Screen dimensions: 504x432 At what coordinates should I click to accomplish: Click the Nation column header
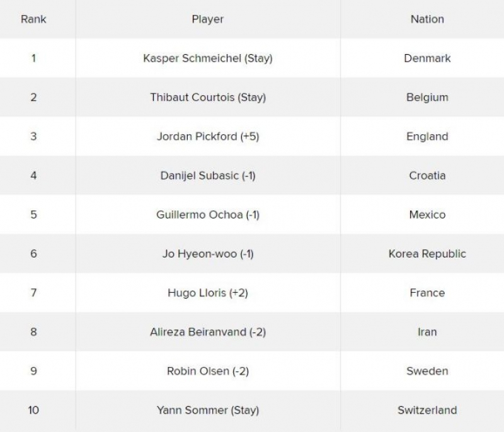point(427,20)
